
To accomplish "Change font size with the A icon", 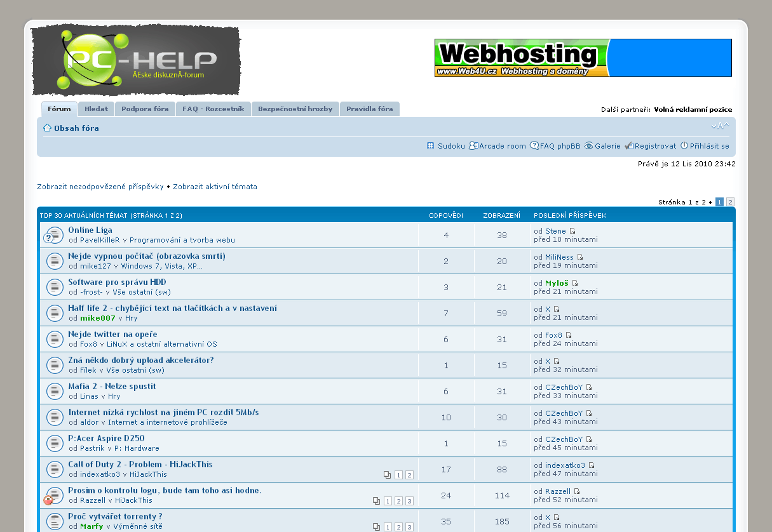I will point(720,126).
